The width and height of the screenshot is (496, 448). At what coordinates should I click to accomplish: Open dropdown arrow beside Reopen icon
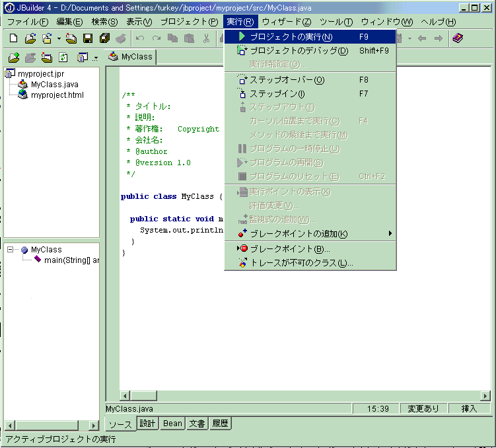(59, 38)
